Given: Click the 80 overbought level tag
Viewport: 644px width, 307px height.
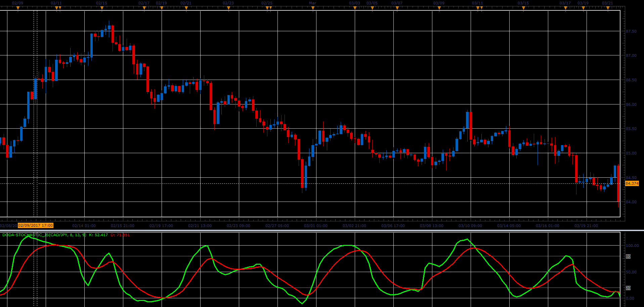Looking at the screenshot, I should point(628,256).
